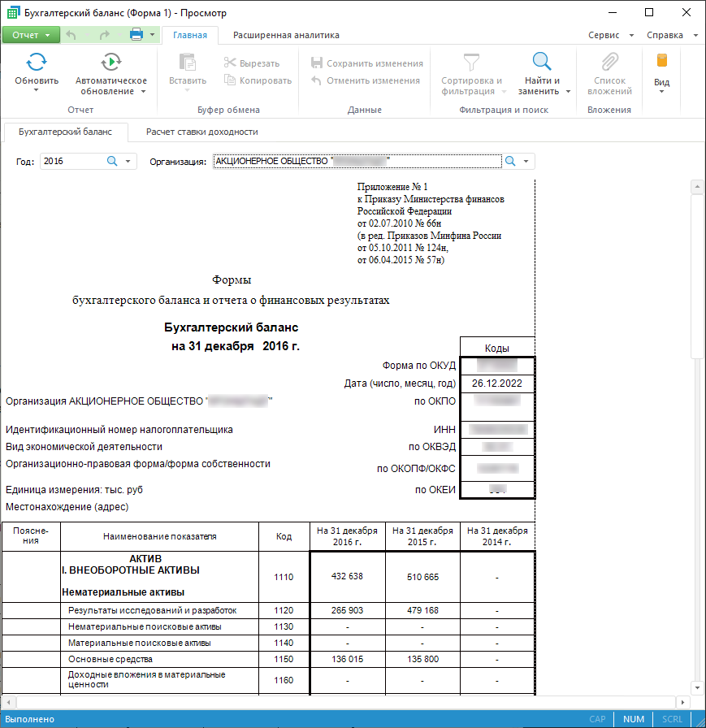Screen dimensions: 706x728
Task: Click the Вырезать scissors icon
Action: (230, 63)
